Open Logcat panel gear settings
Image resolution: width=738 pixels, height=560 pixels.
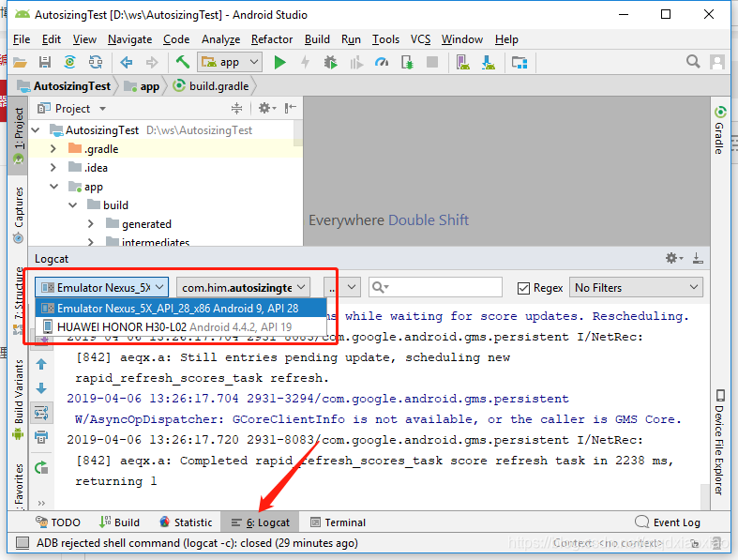[x=674, y=258]
